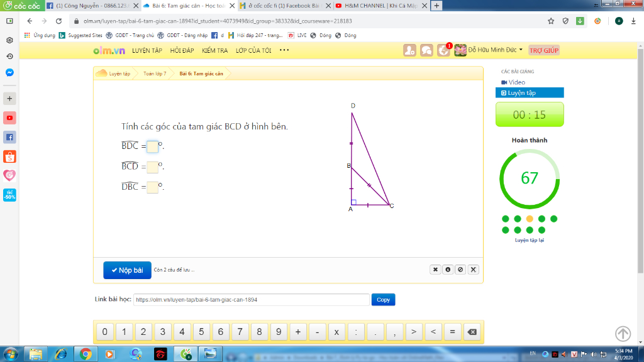Focus the DBC angle input box
Screen dimensions: 644x362
coord(152,187)
